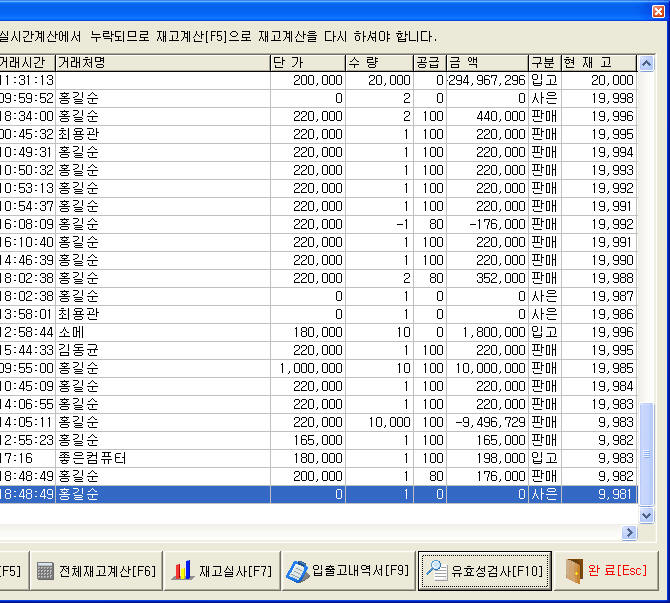Select row with time 11:31:13
The width and height of the screenshot is (670, 603).
coord(318,80)
